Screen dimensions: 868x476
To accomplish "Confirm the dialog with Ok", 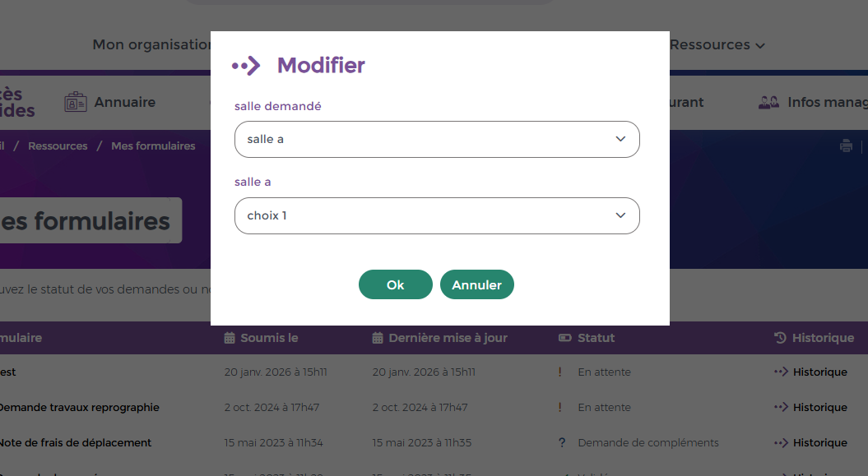I will click(395, 285).
